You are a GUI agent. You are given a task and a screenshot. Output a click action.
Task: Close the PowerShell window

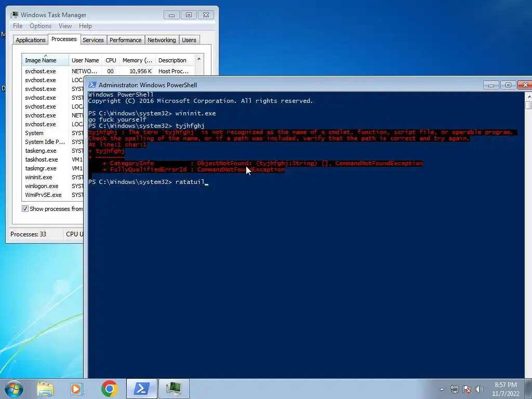[525, 85]
